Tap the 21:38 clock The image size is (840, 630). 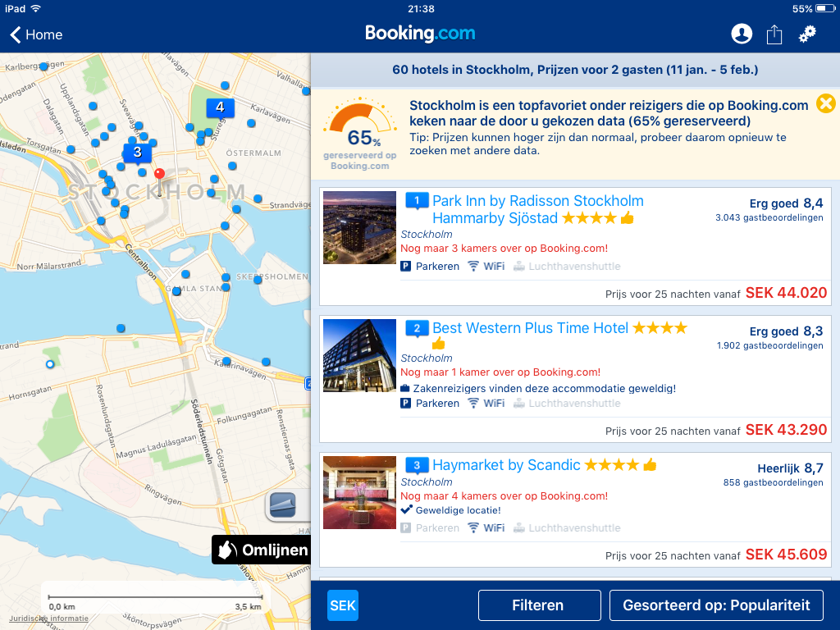tap(421, 8)
